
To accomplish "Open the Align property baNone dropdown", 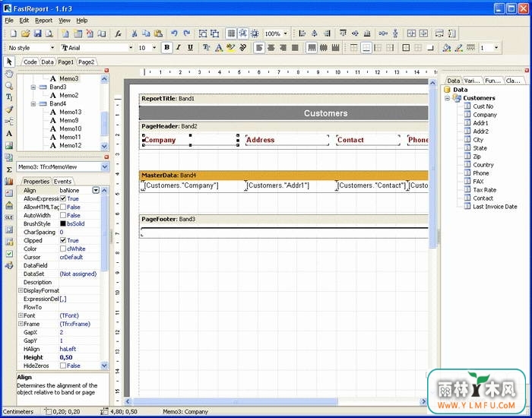I will click(96, 190).
